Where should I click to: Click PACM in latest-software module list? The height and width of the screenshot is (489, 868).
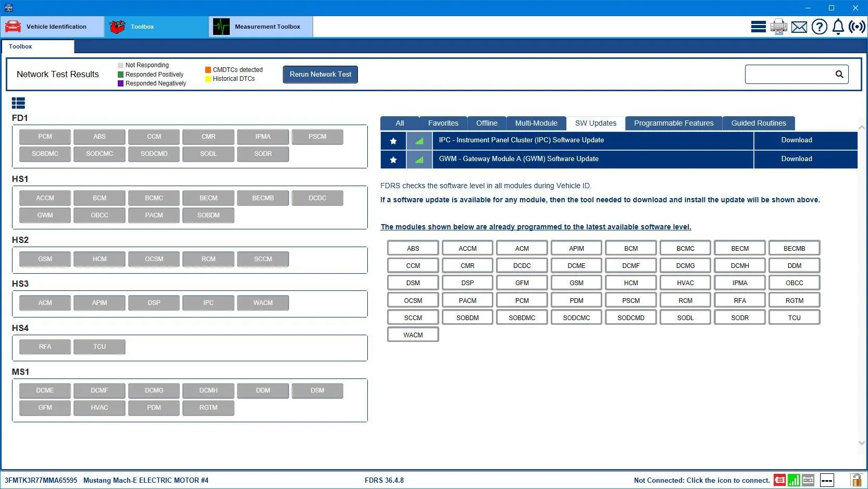click(x=467, y=301)
